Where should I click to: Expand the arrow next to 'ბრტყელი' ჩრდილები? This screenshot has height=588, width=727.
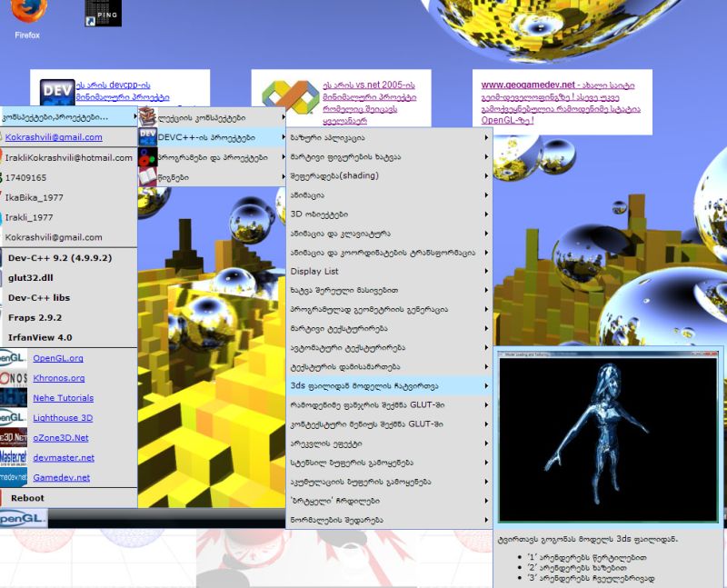click(x=486, y=501)
